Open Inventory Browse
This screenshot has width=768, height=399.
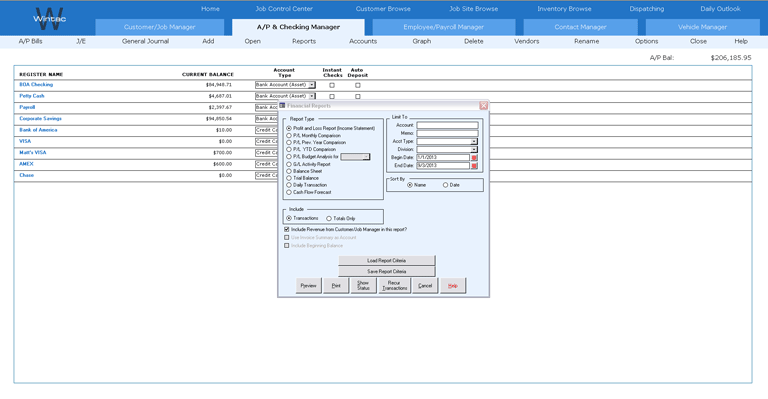pyautogui.click(x=564, y=9)
